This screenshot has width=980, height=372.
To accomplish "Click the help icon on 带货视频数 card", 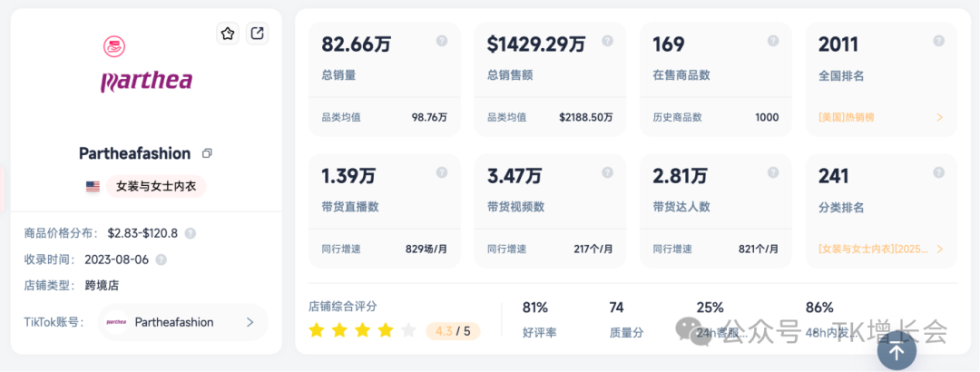I will point(608,172).
